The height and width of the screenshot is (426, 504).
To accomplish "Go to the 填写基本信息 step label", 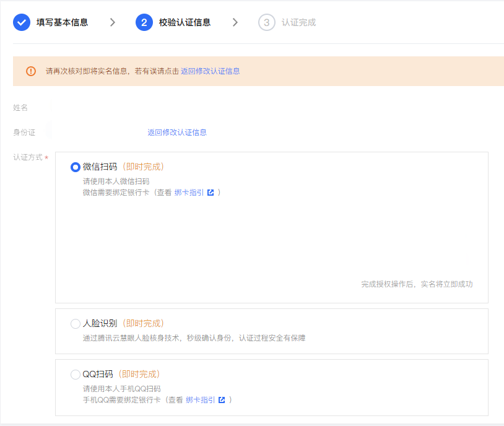I will [x=62, y=22].
